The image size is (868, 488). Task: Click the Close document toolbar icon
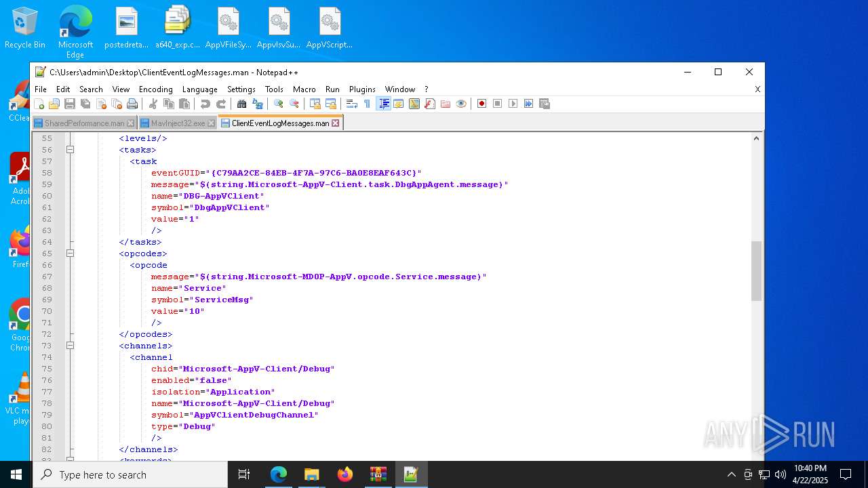(101, 104)
